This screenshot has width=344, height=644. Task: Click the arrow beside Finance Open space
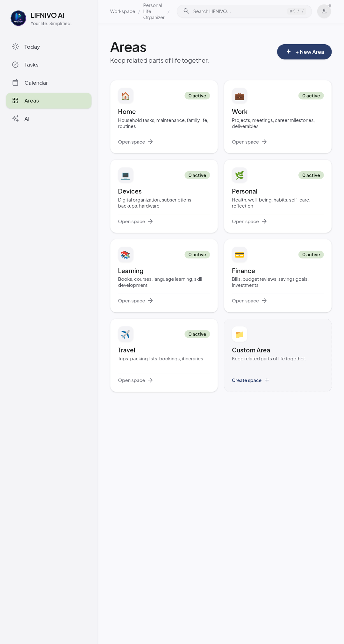coord(264,301)
